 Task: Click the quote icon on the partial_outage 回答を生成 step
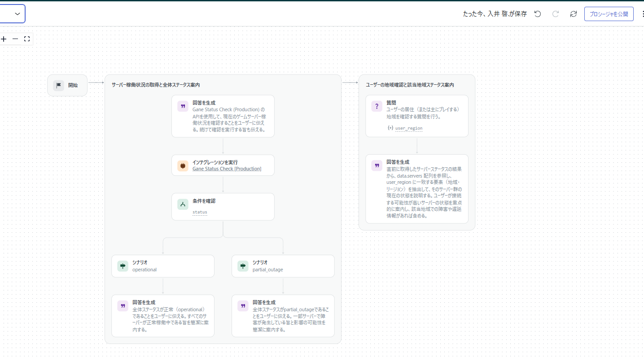242,305
